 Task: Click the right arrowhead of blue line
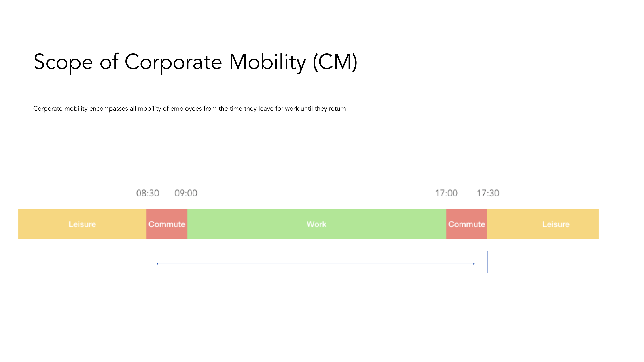tap(474, 264)
